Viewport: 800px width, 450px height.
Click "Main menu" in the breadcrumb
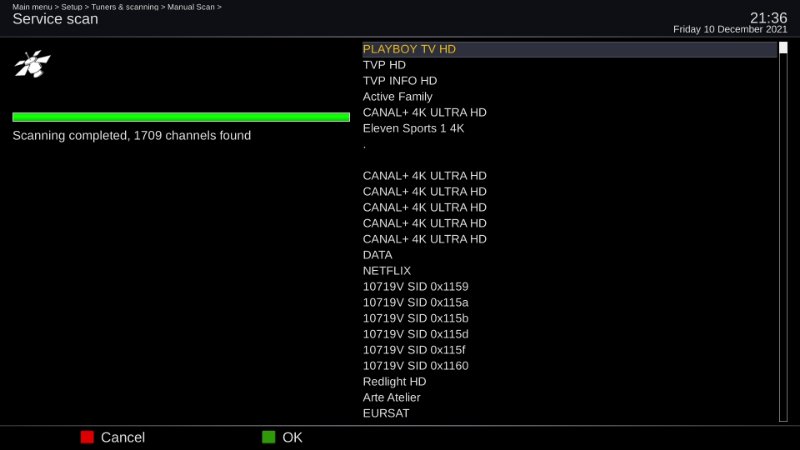(x=32, y=7)
